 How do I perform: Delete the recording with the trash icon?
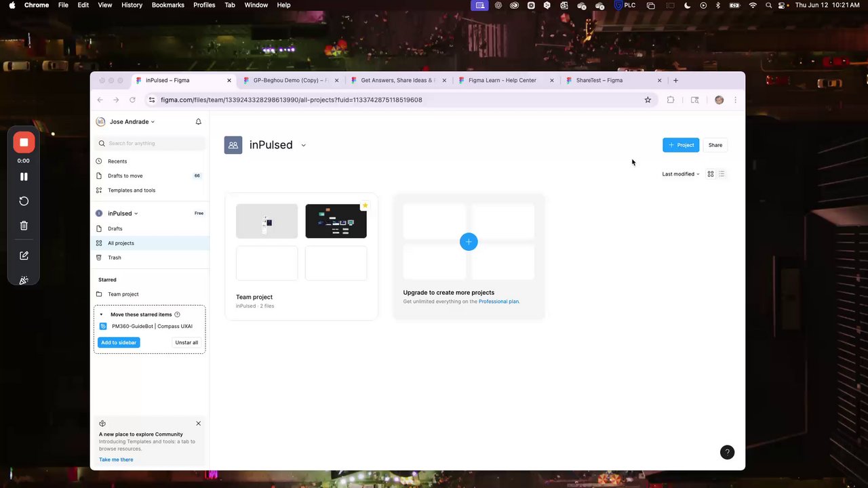(x=24, y=226)
